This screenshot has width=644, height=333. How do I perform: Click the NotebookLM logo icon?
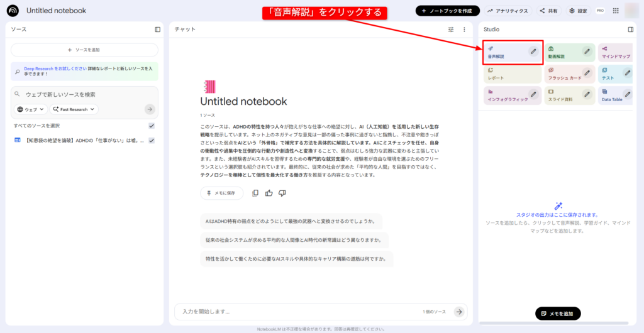pos(13,11)
